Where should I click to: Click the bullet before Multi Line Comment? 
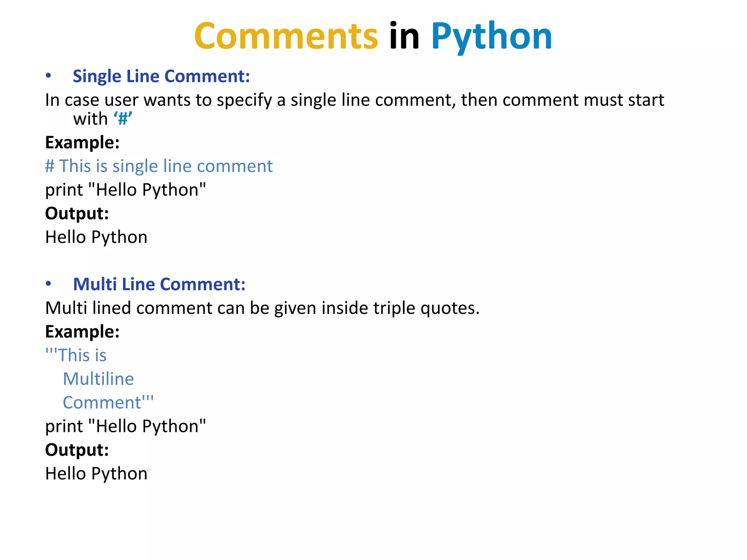[48, 284]
